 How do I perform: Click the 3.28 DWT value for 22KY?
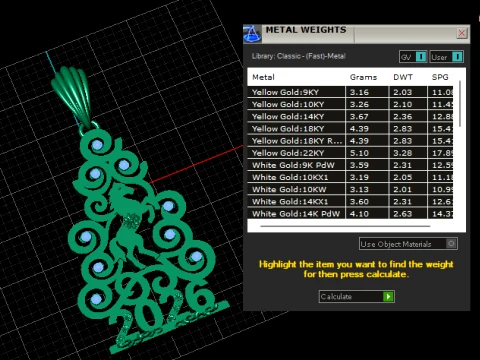point(402,153)
